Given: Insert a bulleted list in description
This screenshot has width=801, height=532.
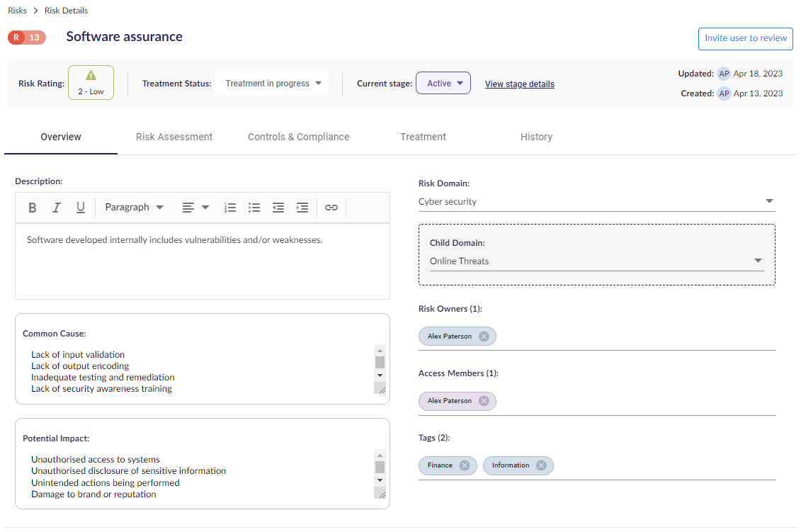Looking at the screenshot, I should point(254,208).
